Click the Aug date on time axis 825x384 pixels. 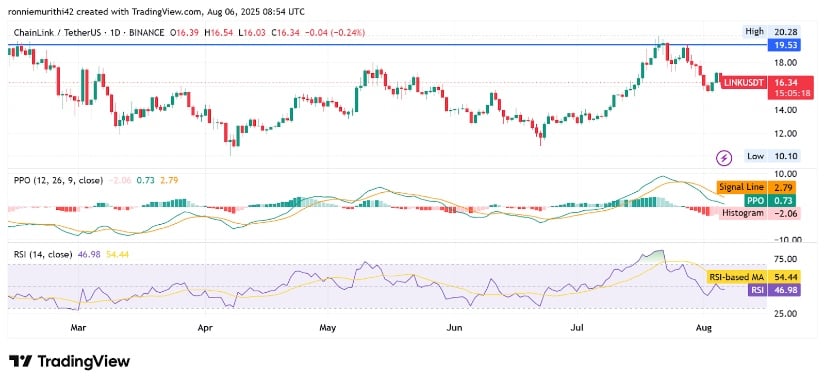(704, 328)
